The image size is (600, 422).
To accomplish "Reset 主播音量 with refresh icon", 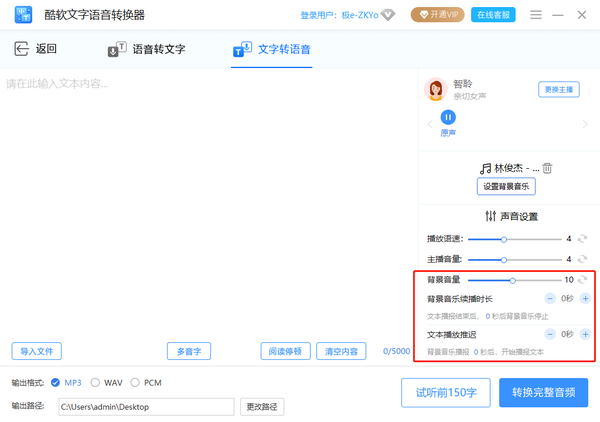I will pyautogui.click(x=582, y=259).
